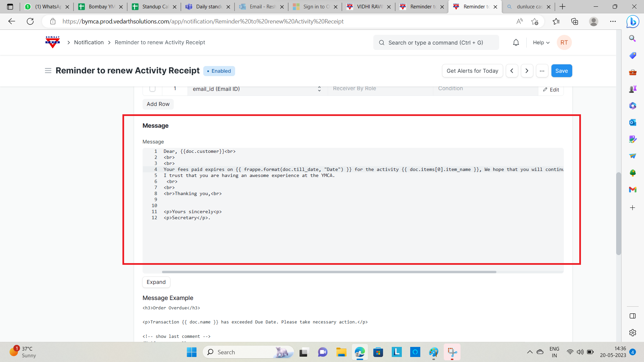Open File Explorer from the taskbar
The width and height of the screenshot is (644, 362).
341,352
